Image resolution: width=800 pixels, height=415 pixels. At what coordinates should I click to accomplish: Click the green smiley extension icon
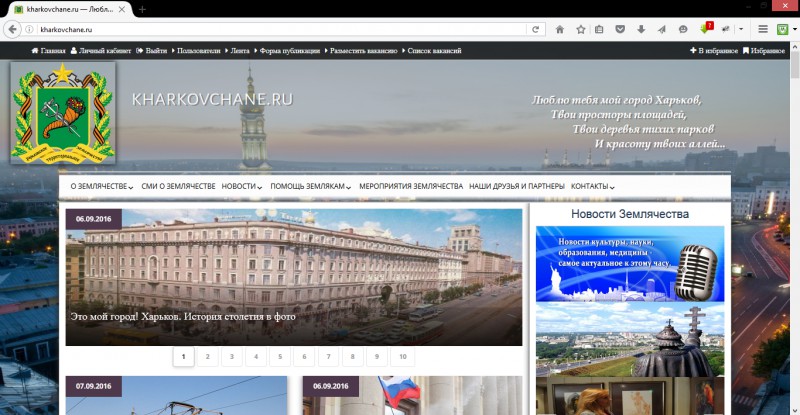pyautogui.click(x=782, y=30)
